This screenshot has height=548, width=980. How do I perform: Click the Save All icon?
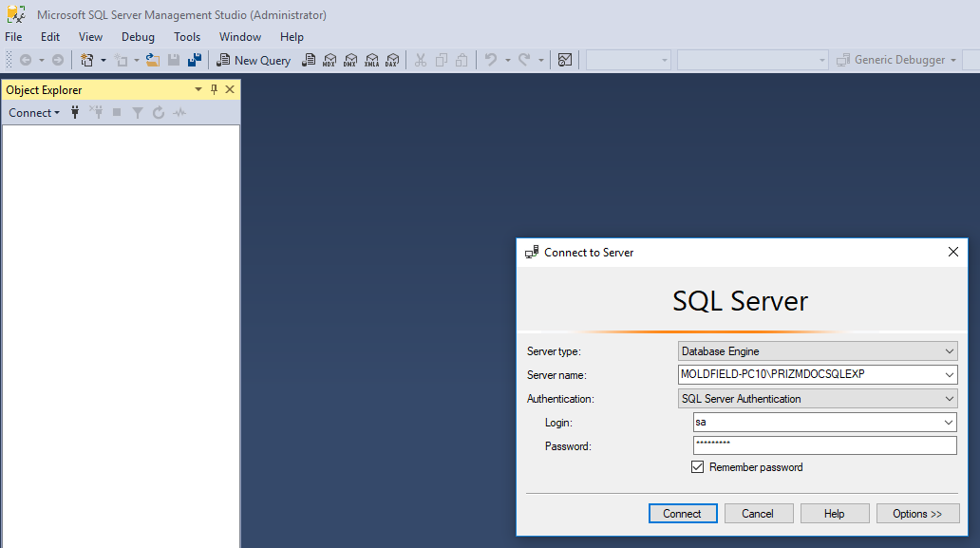[195, 60]
